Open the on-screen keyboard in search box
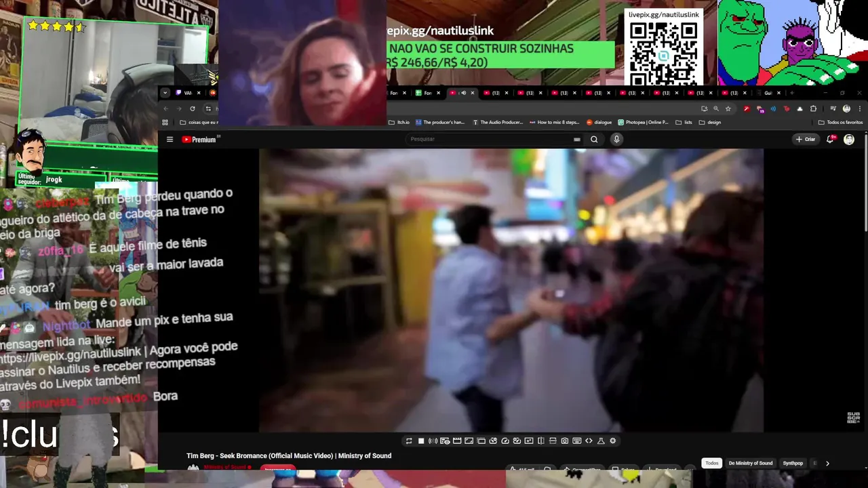Viewport: 868px width, 488px height. (x=577, y=140)
